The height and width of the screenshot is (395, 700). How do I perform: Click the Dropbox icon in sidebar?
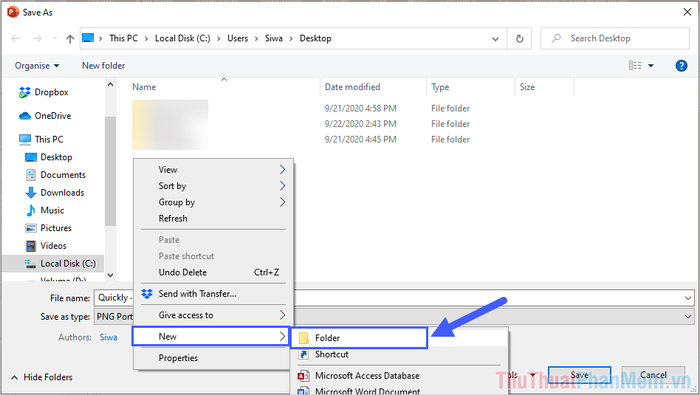25,92
